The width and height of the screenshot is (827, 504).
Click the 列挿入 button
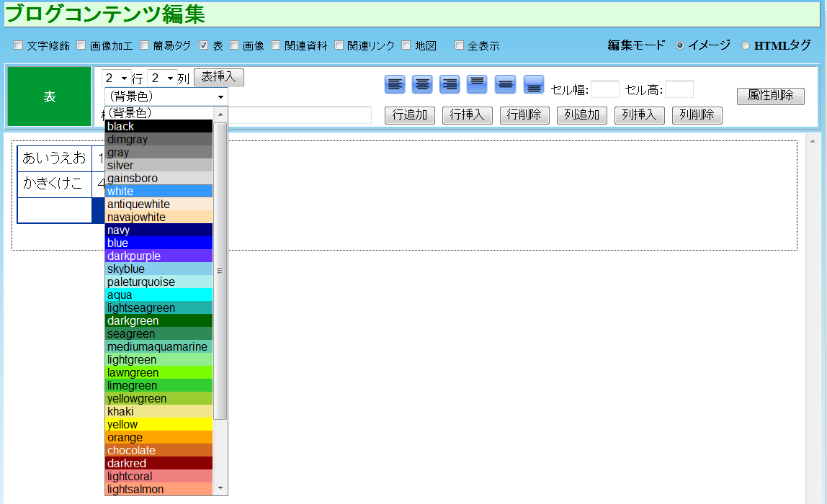coord(639,115)
